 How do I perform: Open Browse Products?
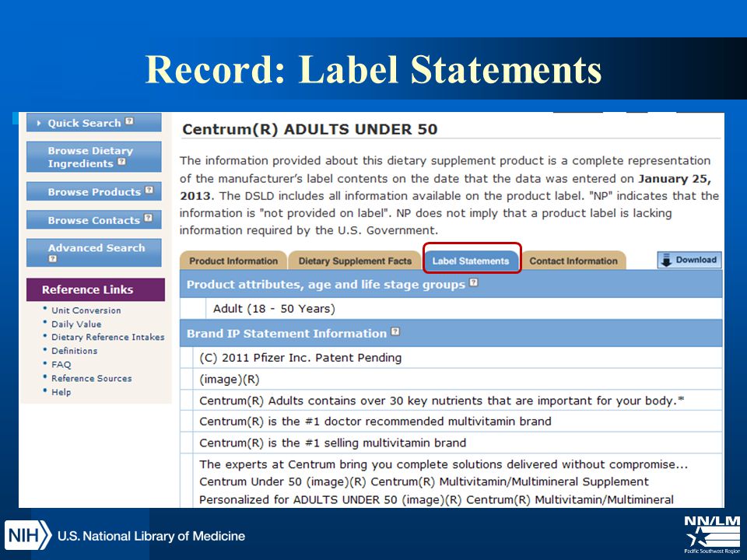[94, 191]
